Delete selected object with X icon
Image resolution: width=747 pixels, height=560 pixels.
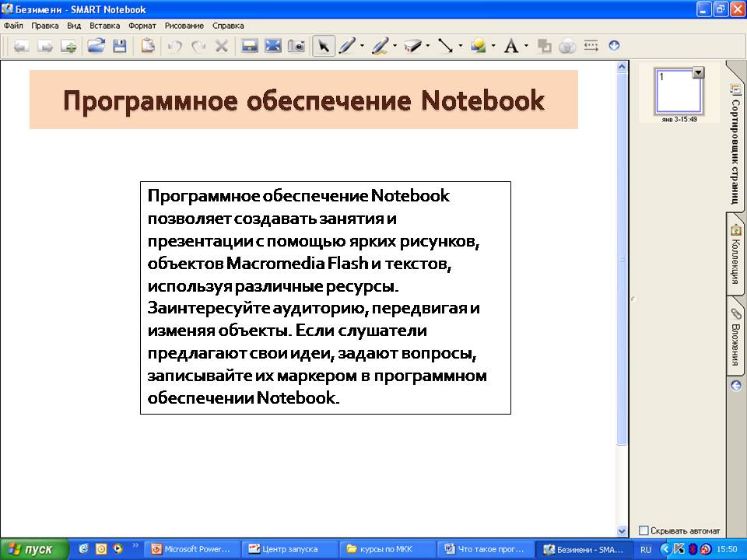pyautogui.click(x=221, y=46)
